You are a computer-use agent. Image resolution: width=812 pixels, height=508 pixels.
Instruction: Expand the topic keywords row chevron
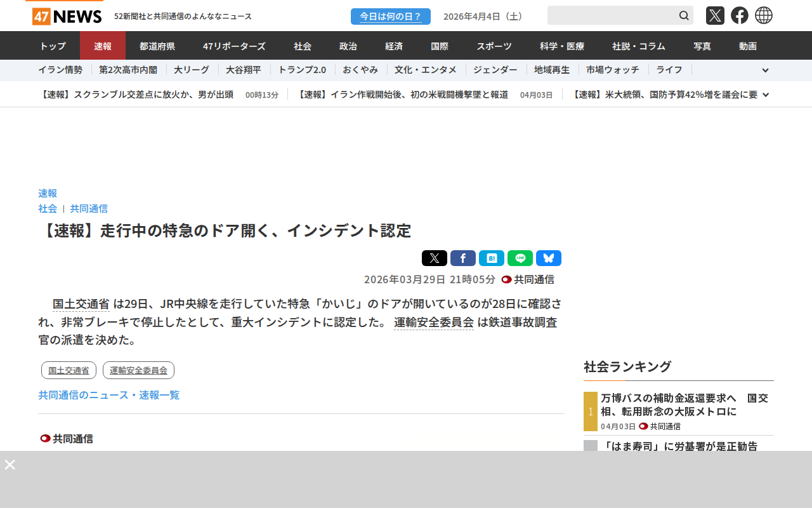tap(765, 70)
